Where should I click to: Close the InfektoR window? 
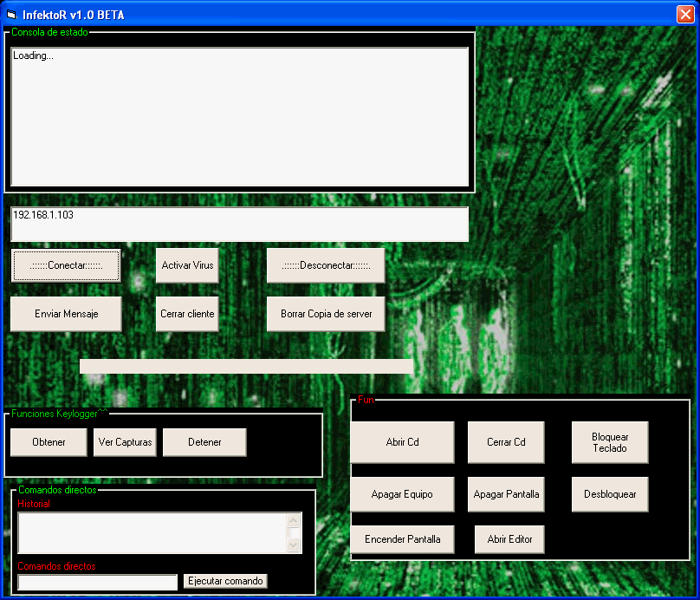pos(684,15)
